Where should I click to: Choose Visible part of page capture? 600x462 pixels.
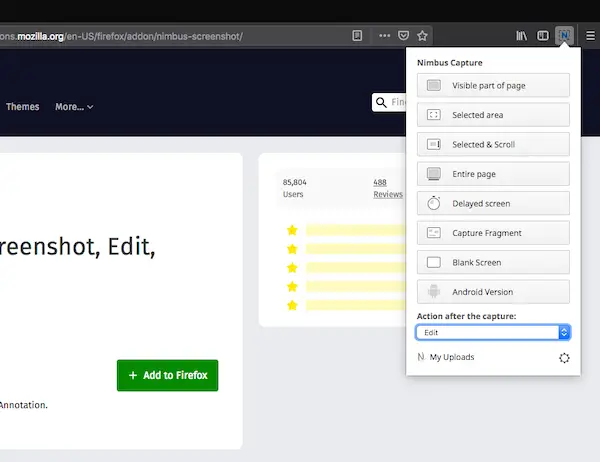click(493, 85)
